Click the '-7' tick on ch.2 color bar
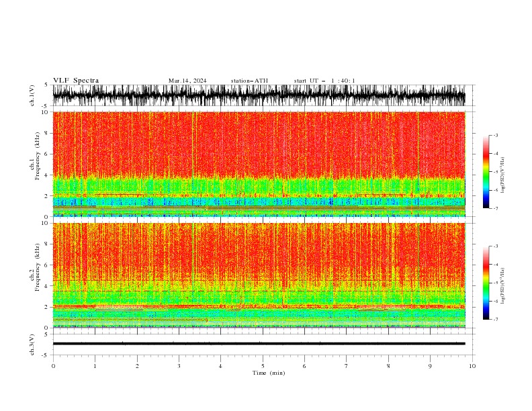The height and width of the screenshot is (411, 532). point(496,319)
